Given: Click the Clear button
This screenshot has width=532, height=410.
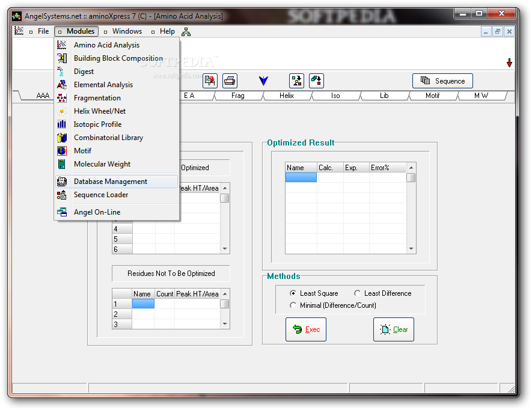Looking at the screenshot, I should (394, 329).
